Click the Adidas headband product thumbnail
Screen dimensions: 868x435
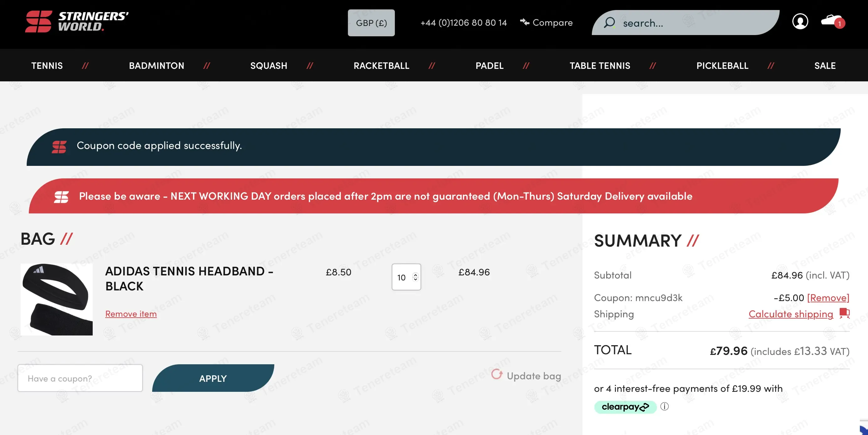57,299
